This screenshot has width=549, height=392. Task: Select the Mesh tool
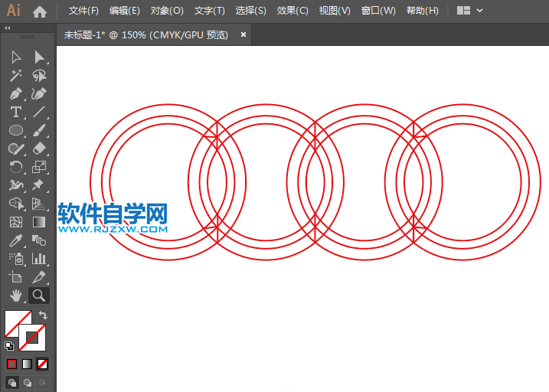[x=16, y=222]
